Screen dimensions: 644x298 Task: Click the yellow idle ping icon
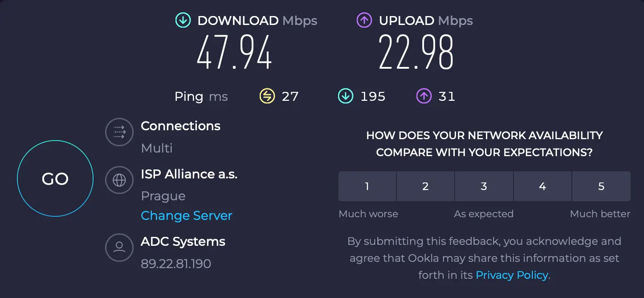[x=267, y=96]
